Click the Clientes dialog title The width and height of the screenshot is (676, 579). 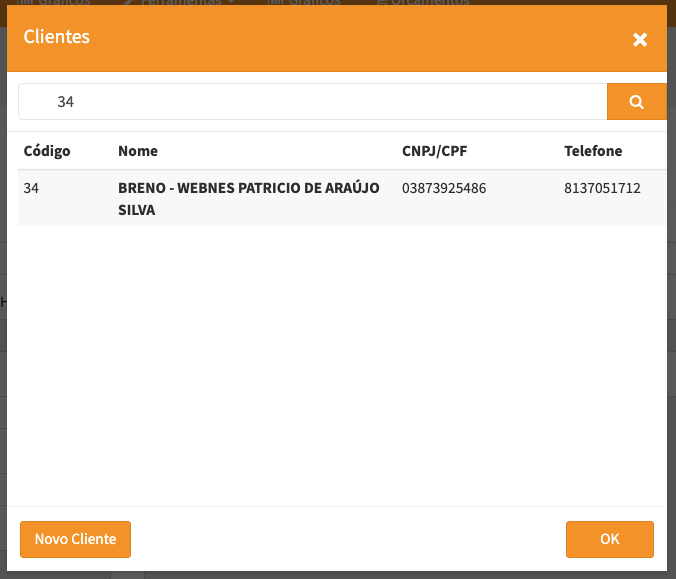tap(56, 37)
